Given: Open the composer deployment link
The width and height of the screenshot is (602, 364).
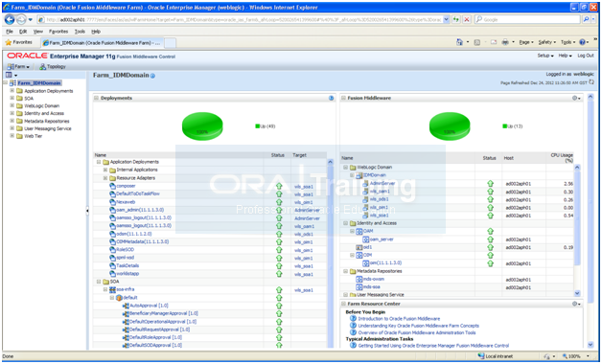Looking at the screenshot, I should [x=126, y=186].
